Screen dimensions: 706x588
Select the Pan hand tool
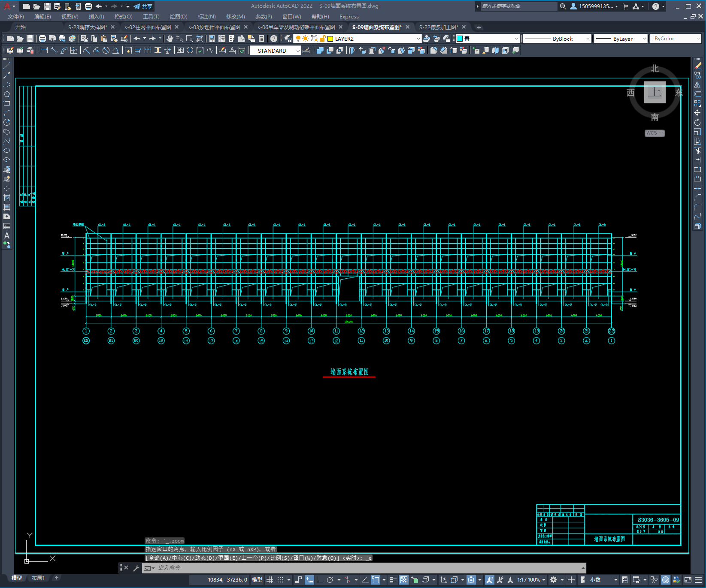tap(170, 39)
